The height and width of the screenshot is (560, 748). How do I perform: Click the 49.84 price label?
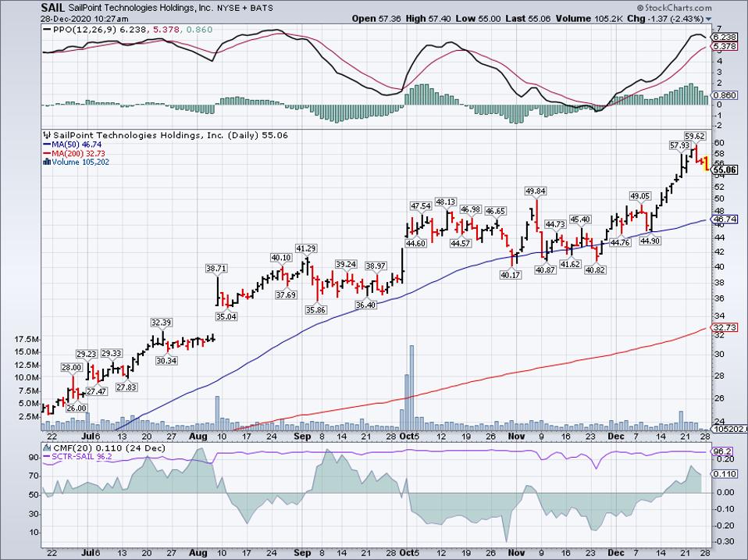536,191
